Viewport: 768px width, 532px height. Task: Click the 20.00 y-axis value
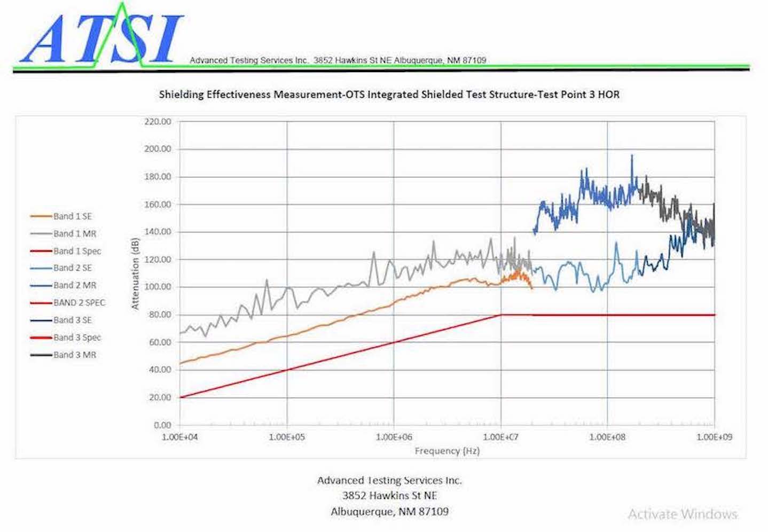160,397
